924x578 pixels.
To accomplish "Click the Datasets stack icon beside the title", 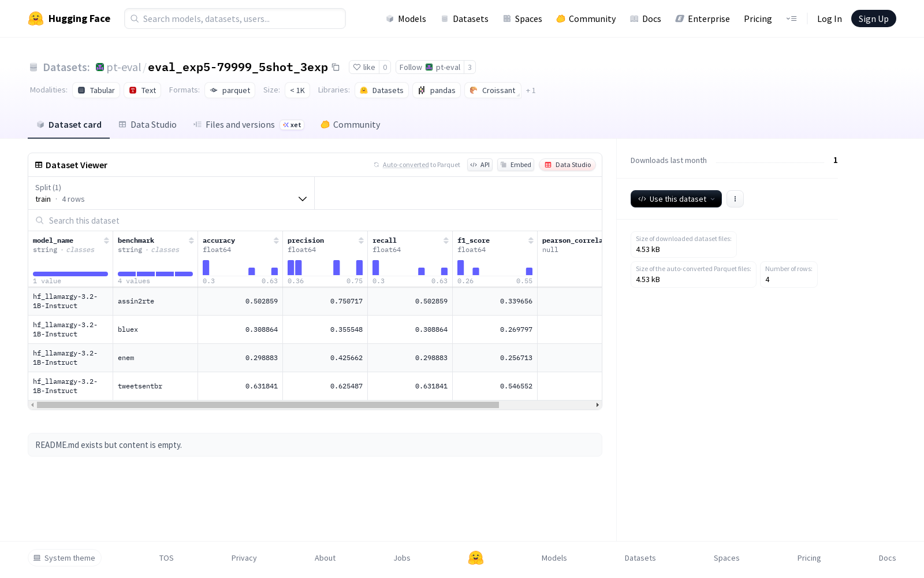I will [x=33, y=68].
